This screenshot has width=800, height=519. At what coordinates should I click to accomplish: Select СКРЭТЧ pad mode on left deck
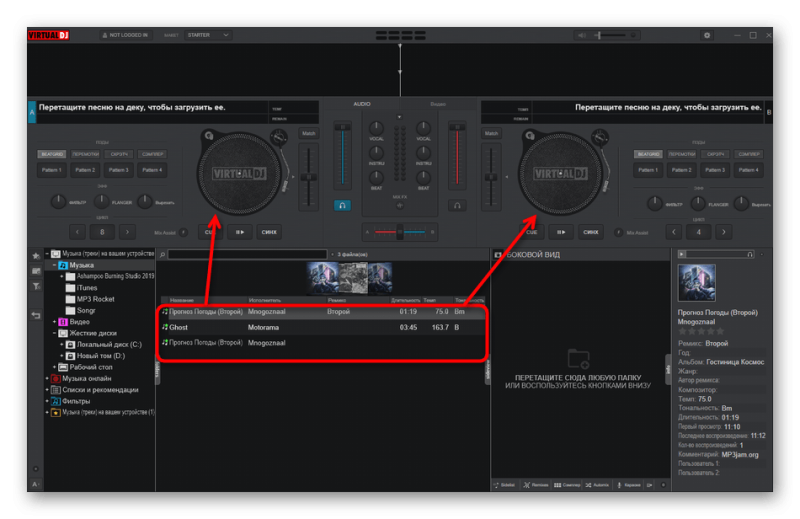click(x=119, y=154)
